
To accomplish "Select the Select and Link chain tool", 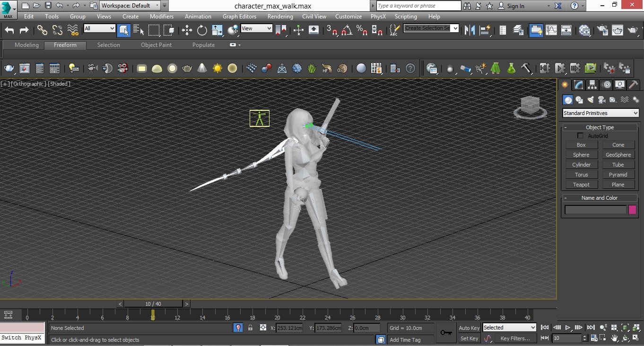I will tap(42, 30).
